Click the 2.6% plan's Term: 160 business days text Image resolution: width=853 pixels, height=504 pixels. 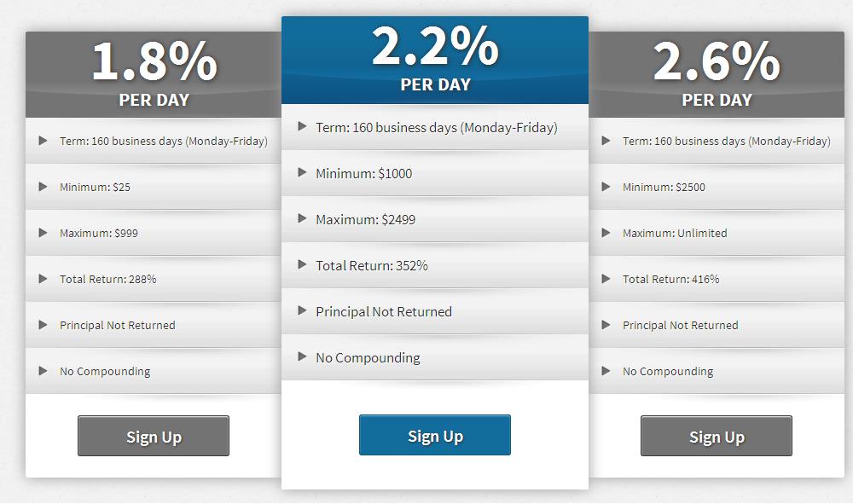point(726,142)
